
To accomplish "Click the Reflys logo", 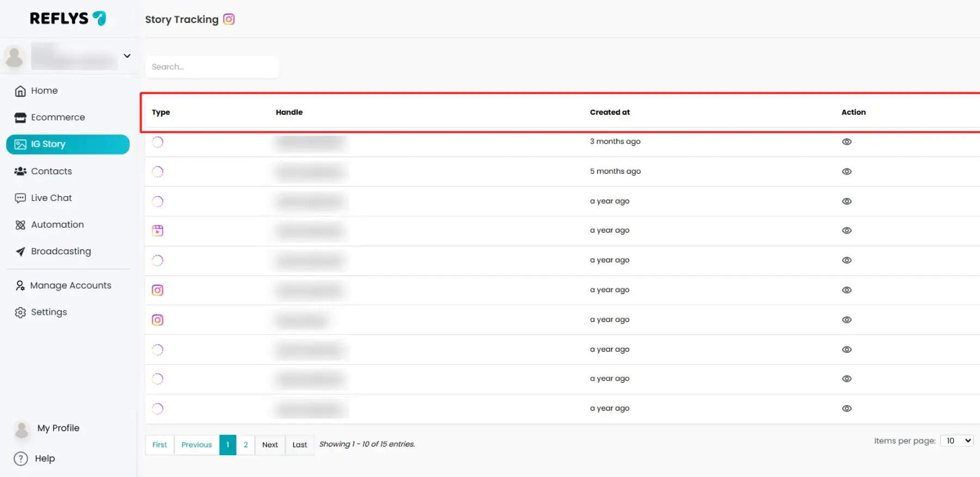I will coord(68,19).
